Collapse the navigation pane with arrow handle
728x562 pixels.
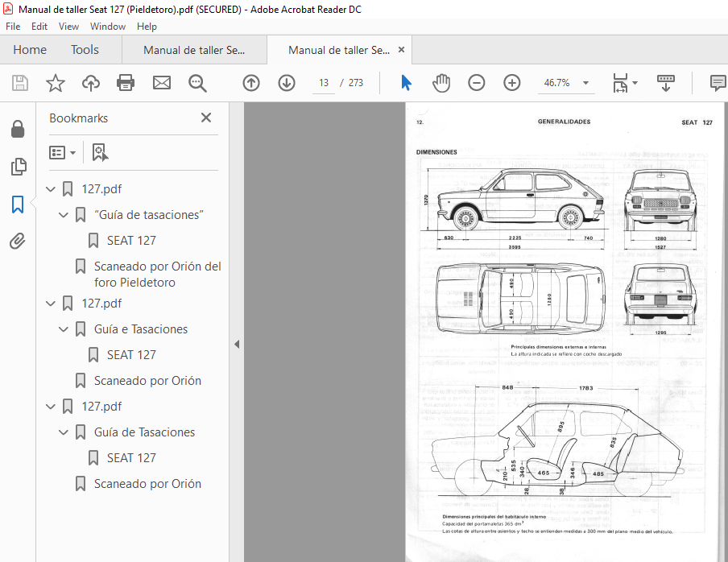[237, 345]
